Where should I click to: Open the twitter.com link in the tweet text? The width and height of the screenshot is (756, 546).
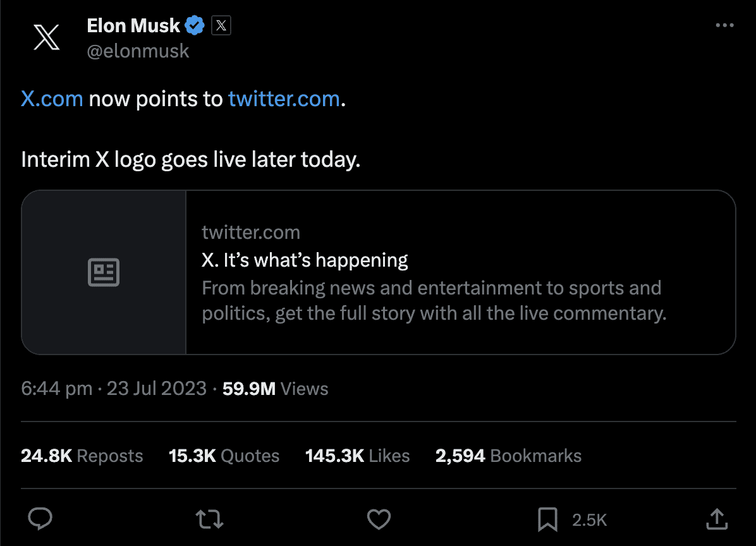284,99
